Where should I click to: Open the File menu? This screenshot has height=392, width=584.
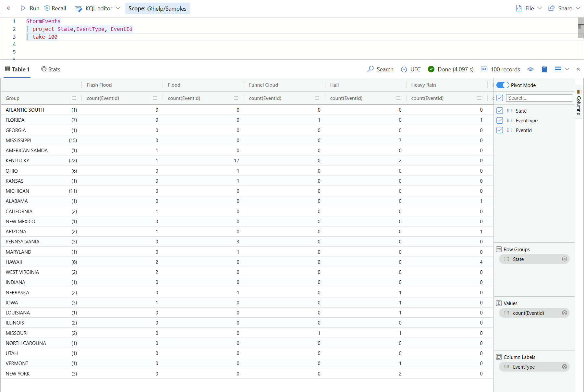pos(529,8)
